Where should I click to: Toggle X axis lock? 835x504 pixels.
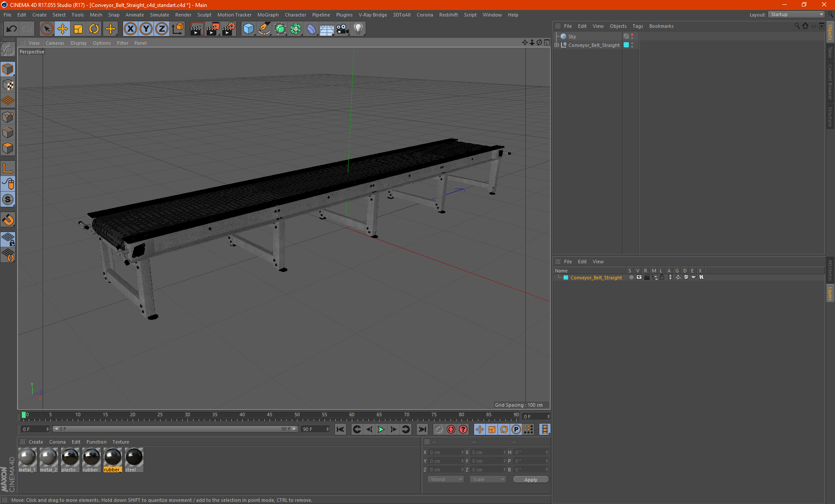point(130,29)
